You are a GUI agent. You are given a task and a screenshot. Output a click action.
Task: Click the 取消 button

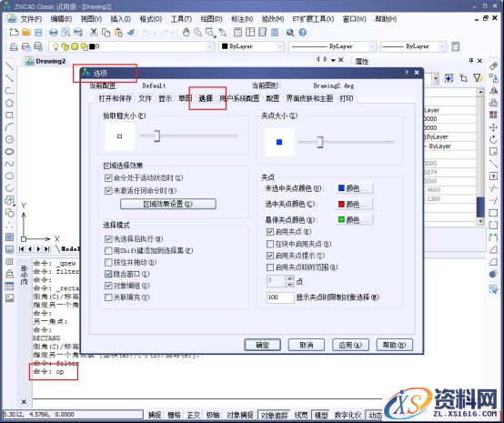coord(307,345)
